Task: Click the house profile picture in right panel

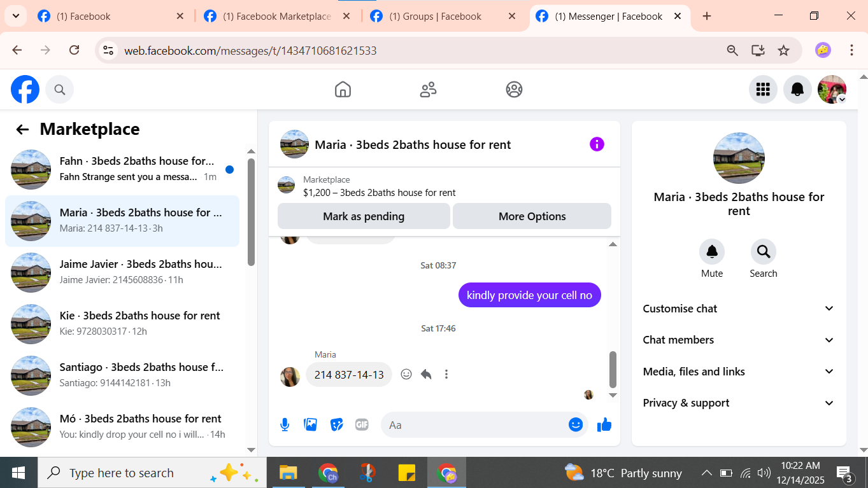Action: click(739, 158)
